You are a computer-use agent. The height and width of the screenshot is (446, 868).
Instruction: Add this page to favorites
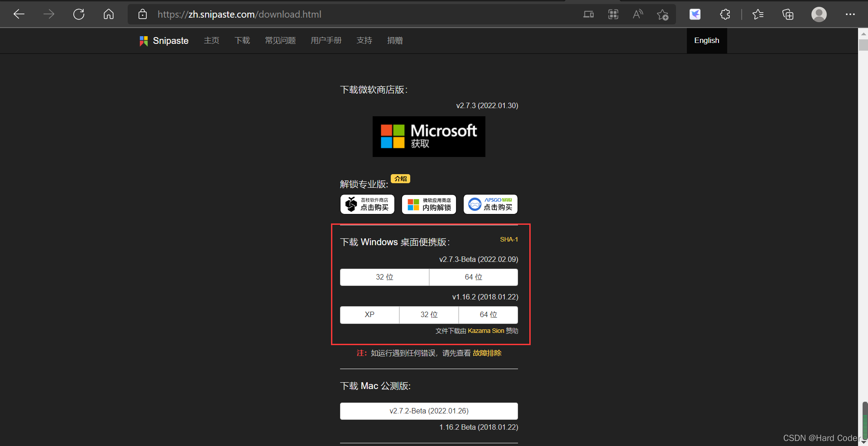pyautogui.click(x=662, y=14)
